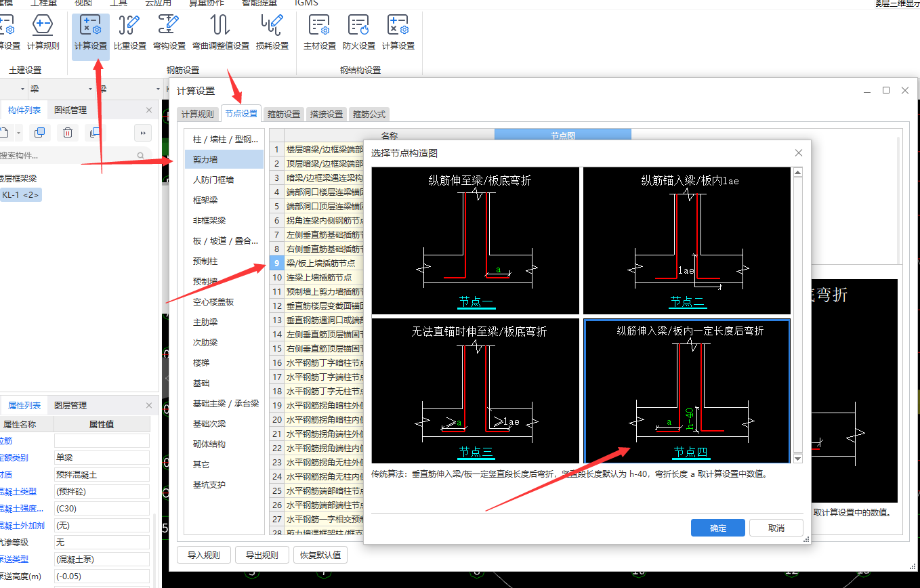
Task: Close the 构件列表 panel
Action: [149, 110]
